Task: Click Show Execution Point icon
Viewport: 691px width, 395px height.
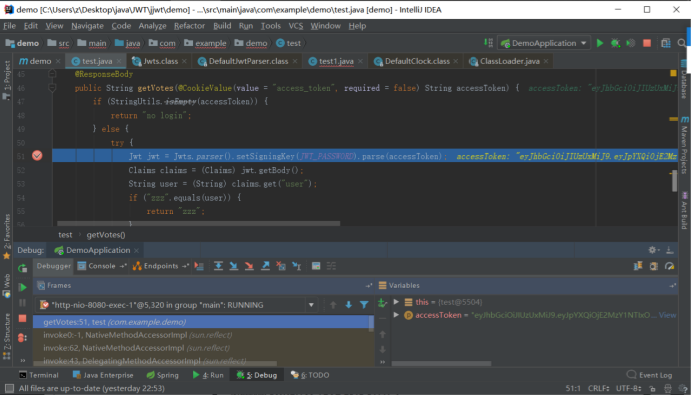Action: [x=199, y=266]
